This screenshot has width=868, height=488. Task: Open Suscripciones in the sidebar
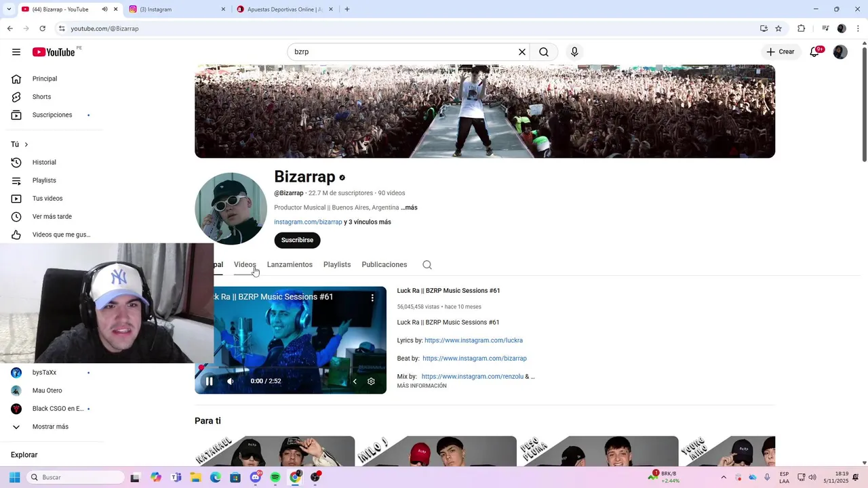[x=52, y=115]
